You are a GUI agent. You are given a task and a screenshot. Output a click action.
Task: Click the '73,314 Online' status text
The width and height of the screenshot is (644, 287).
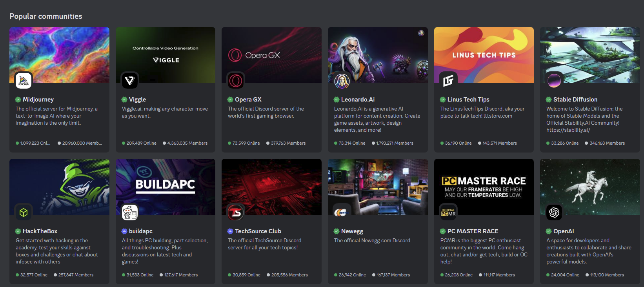click(x=352, y=143)
